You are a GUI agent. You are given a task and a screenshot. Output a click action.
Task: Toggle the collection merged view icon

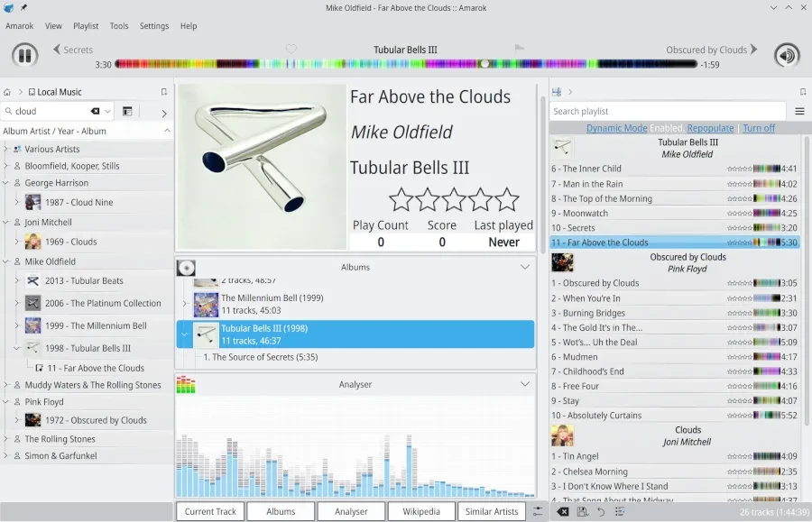pos(127,112)
